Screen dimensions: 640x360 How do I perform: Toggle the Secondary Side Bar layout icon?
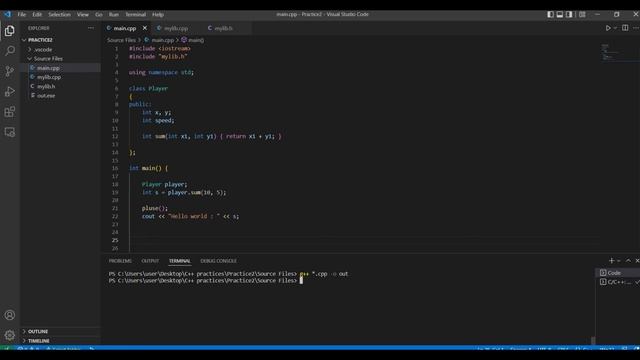(x=569, y=14)
